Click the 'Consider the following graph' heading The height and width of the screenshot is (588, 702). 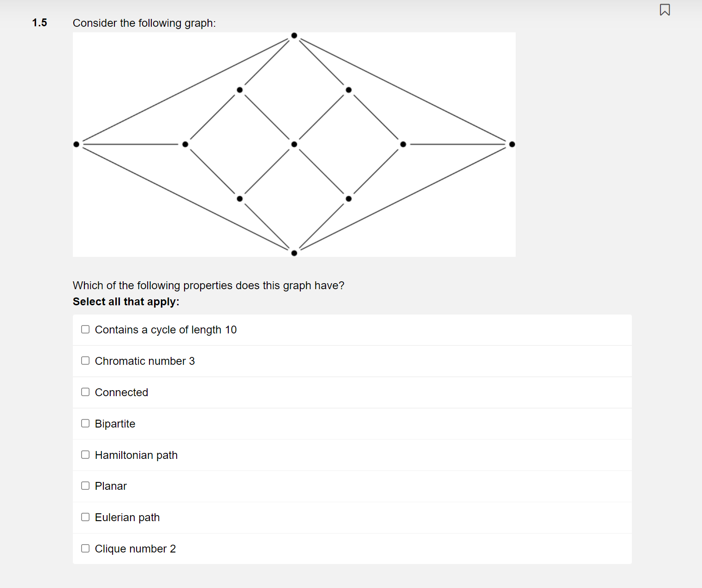point(144,23)
